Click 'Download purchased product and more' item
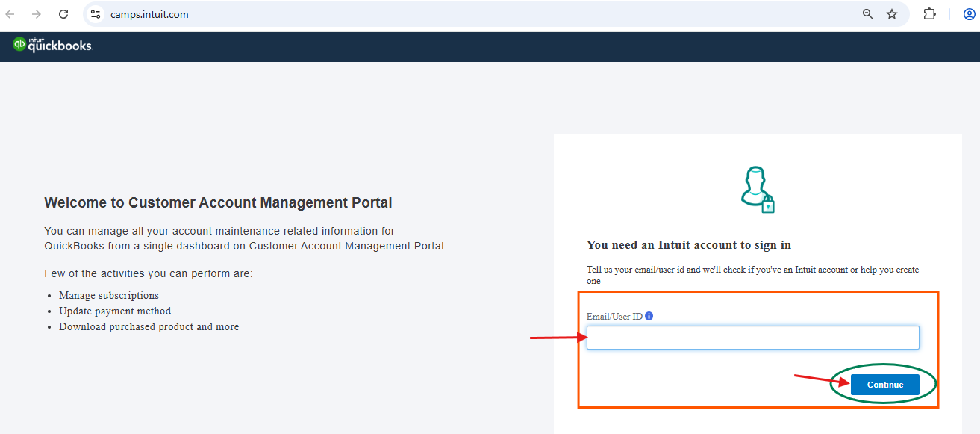Viewport: 980px width, 434px height. 149,326
